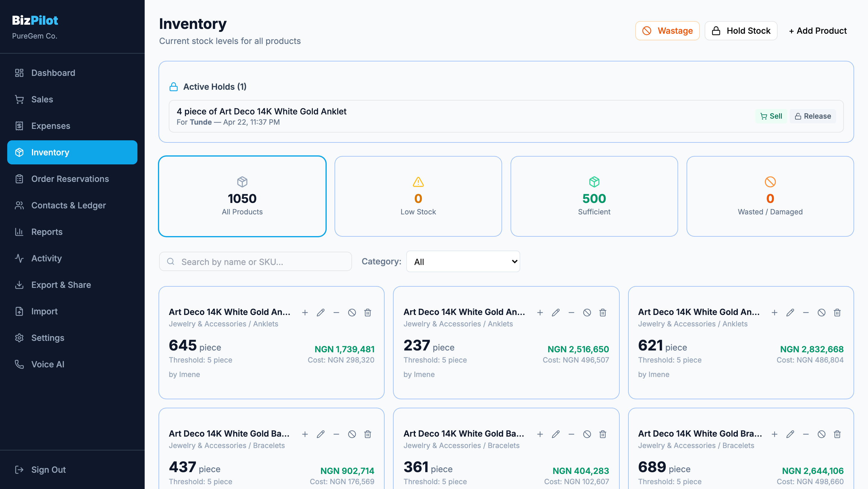Sell the held stock for Tunde
Image resolution: width=868 pixels, height=489 pixels.
[x=771, y=116]
